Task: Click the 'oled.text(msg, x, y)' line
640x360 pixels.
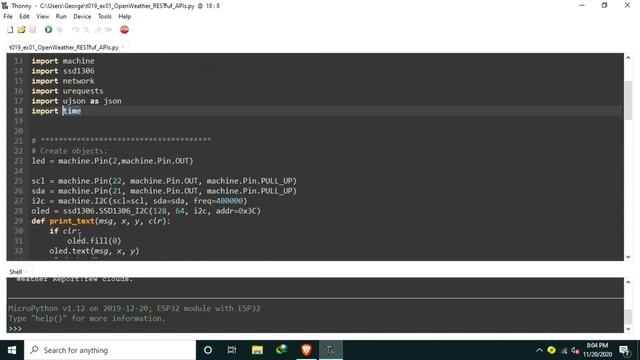Action: pyautogui.click(x=94, y=251)
